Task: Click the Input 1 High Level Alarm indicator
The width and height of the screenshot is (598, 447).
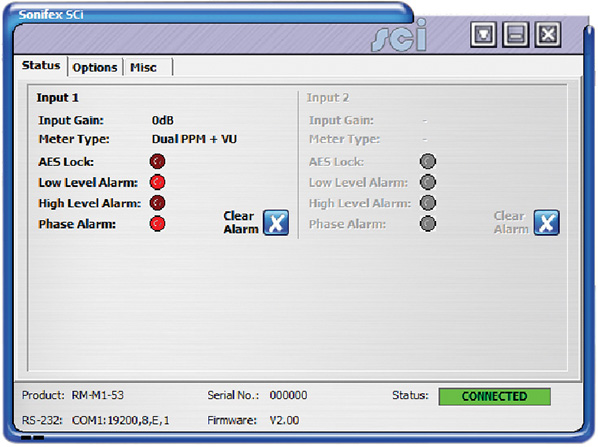Action: (x=157, y=203)
